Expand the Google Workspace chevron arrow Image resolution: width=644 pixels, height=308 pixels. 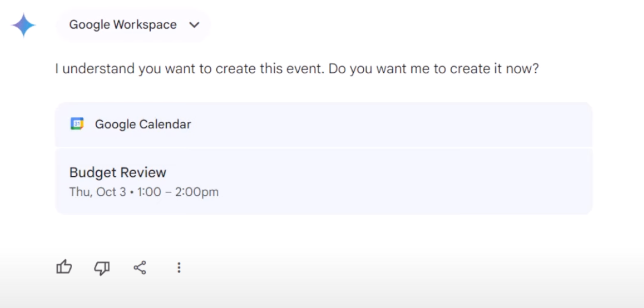(194, 25)
